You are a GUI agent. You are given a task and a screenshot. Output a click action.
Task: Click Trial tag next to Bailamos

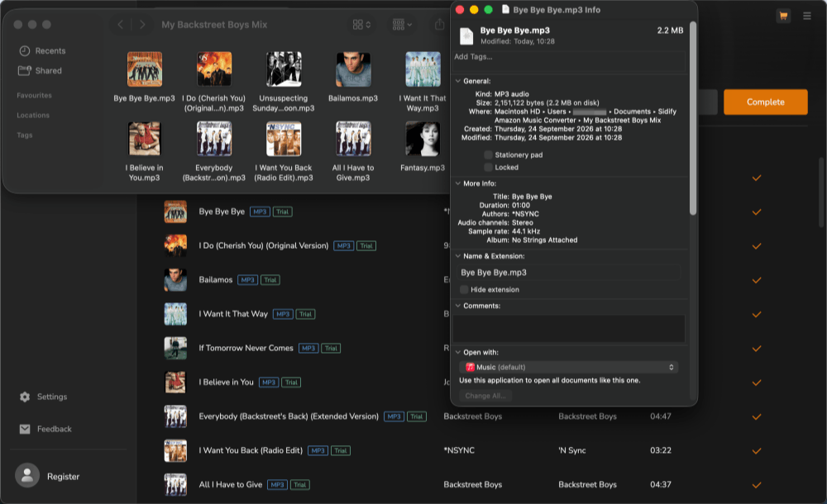[270, 280]
